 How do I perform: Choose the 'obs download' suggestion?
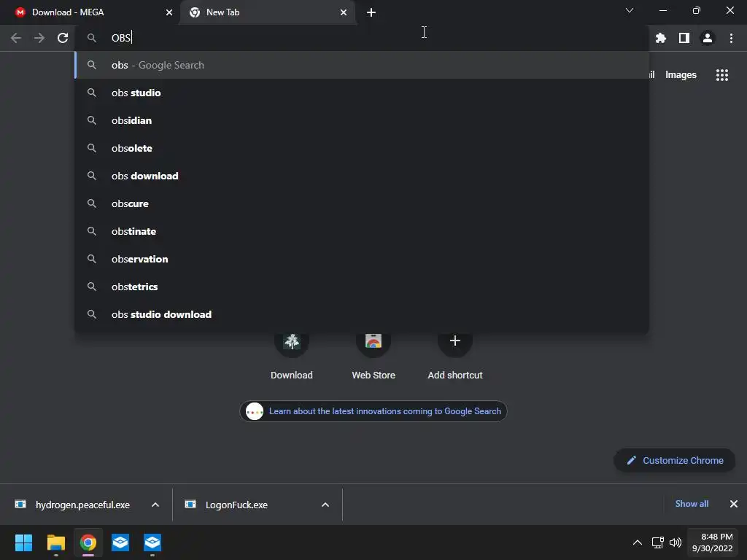362,176
